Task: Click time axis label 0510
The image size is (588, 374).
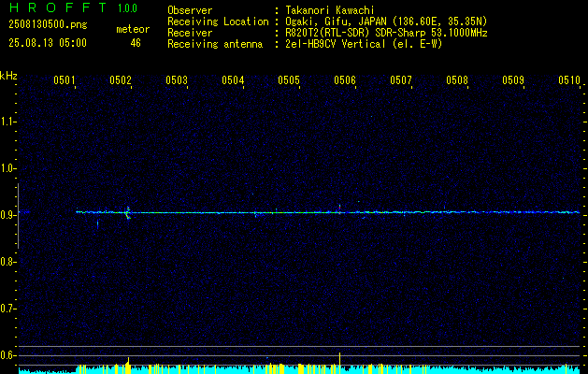Action: (x=569, y=79)
